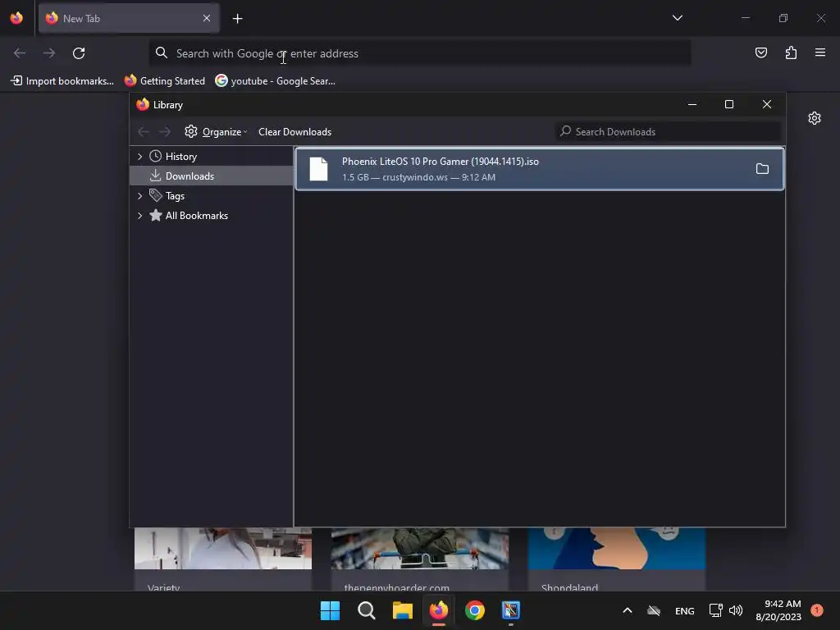
Task: Select Tags in the Library sidebar
Action: point(175,196)
